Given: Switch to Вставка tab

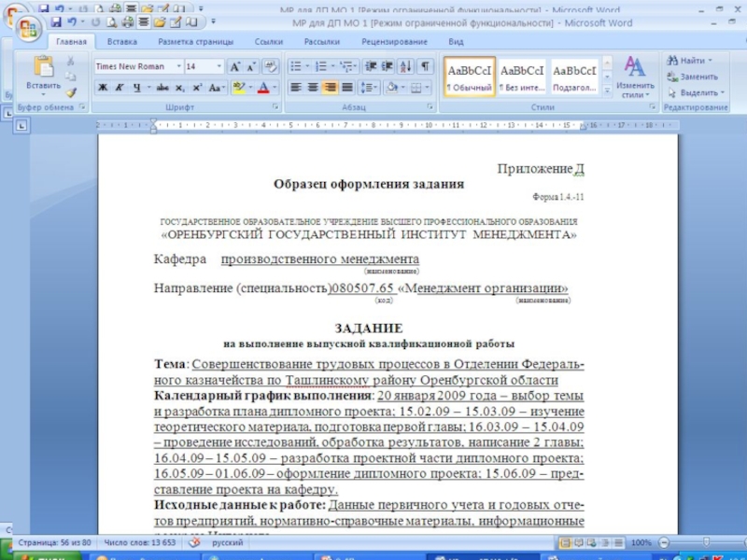Looking at the screenshot, I should 122,42.
